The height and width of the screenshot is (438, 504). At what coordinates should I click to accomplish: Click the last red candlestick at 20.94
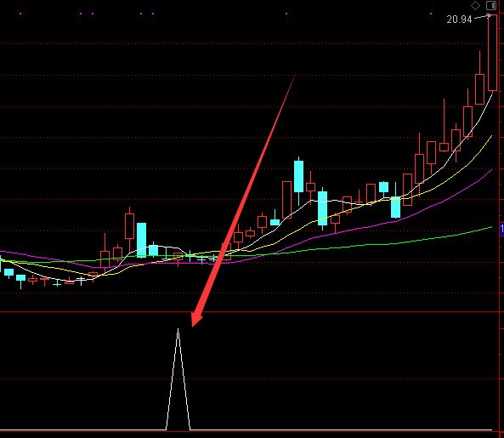coord(492,53)
